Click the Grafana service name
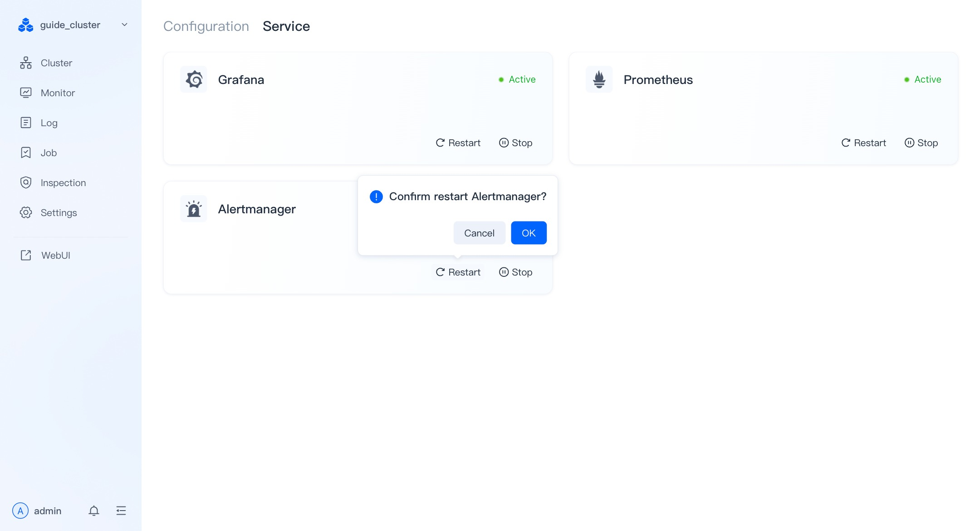980x531 pixels. 241,80
